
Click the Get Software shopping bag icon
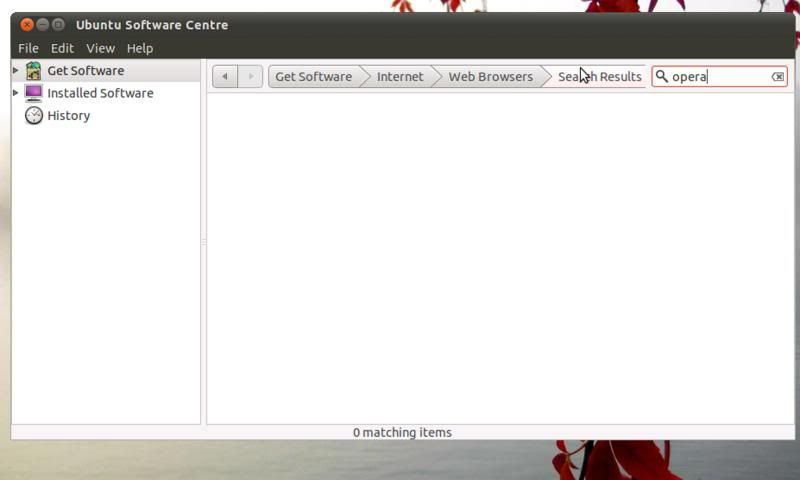34,71
